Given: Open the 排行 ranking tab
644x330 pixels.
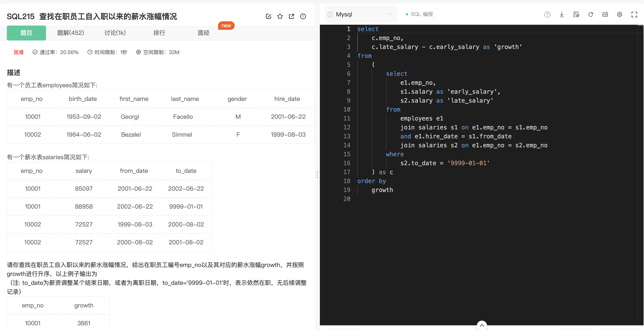Looking at the screenshot, I should coord(159,33).
